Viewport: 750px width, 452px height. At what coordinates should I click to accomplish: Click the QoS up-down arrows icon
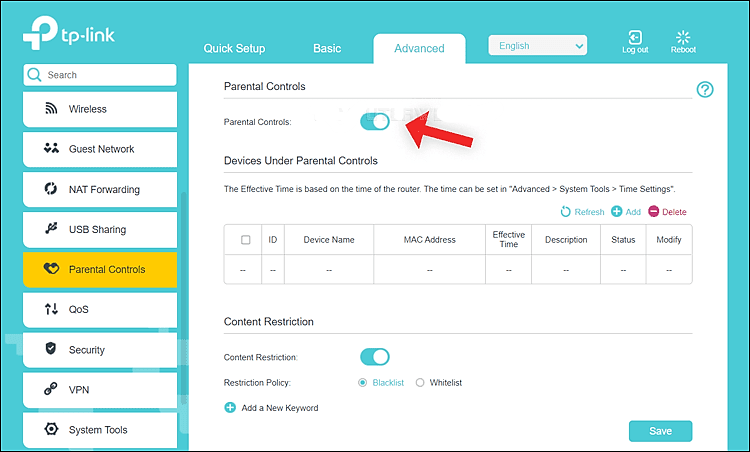pos(51,309)
